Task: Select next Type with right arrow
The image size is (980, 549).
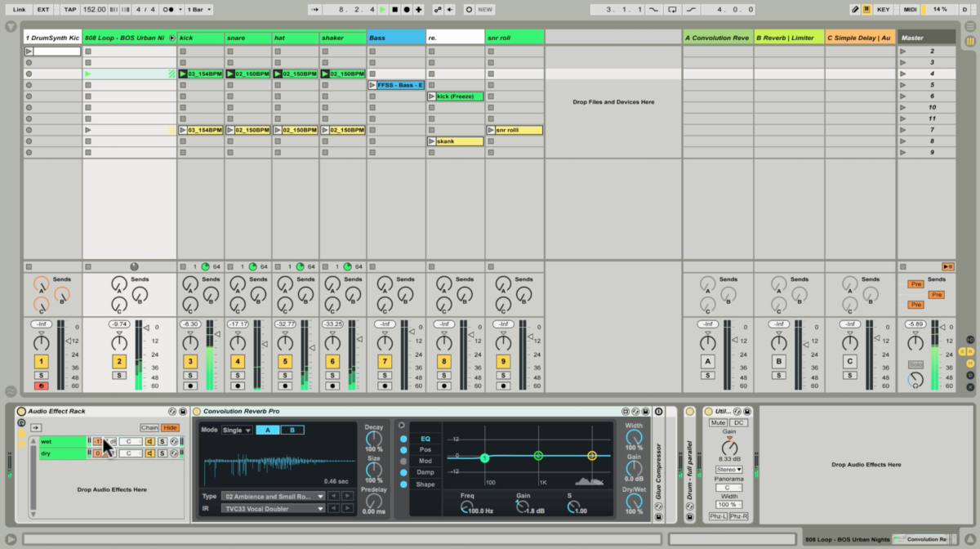Action: pyautogui.click(x=349, y=496)
